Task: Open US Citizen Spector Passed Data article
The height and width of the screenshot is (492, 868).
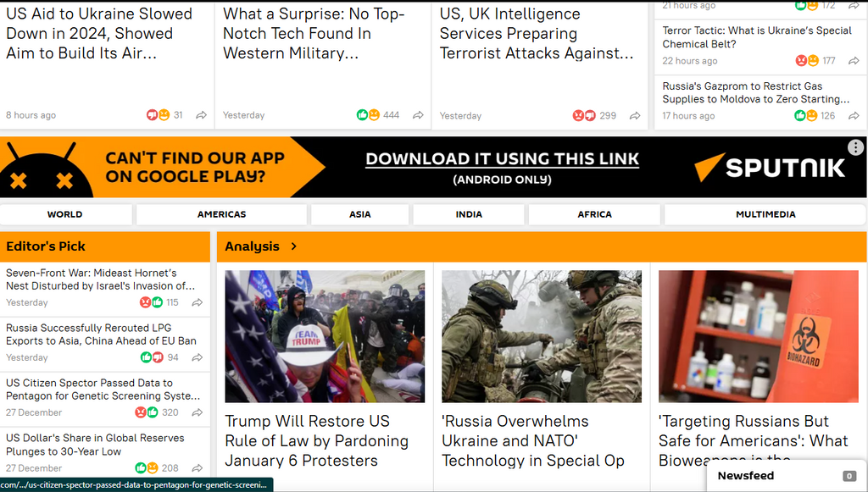Action: pos(103,390)
